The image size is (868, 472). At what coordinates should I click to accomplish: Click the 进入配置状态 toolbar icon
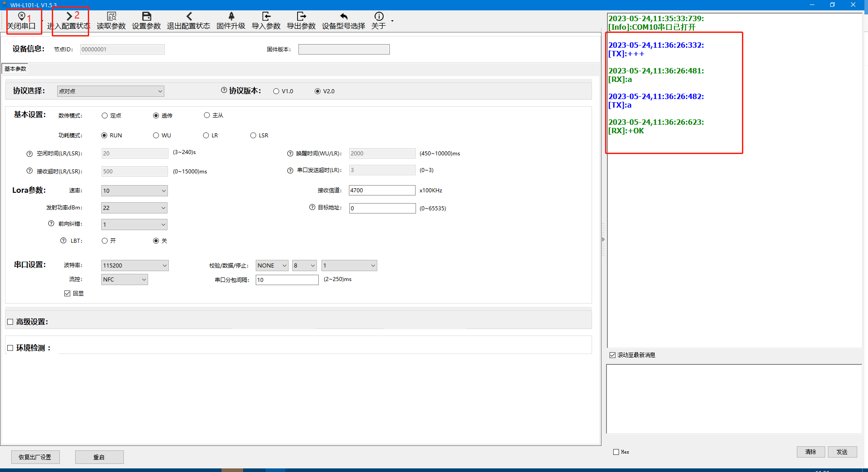(x=69, y=17)
